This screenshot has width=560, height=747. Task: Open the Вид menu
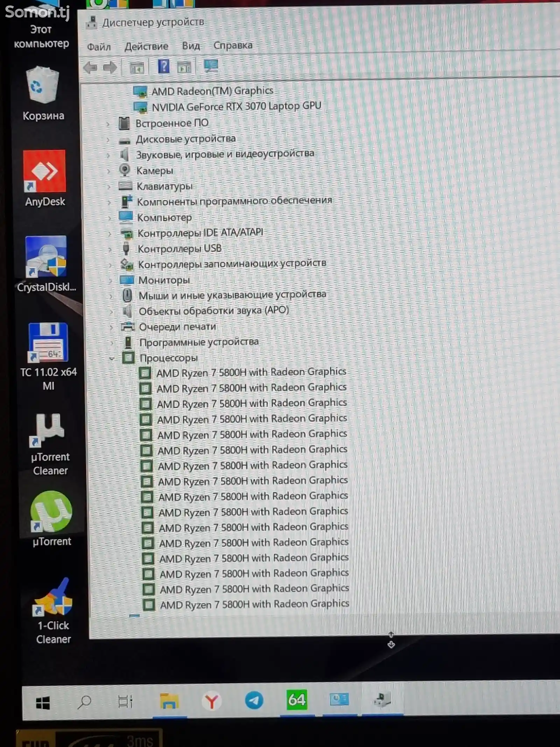coord(191,46)
